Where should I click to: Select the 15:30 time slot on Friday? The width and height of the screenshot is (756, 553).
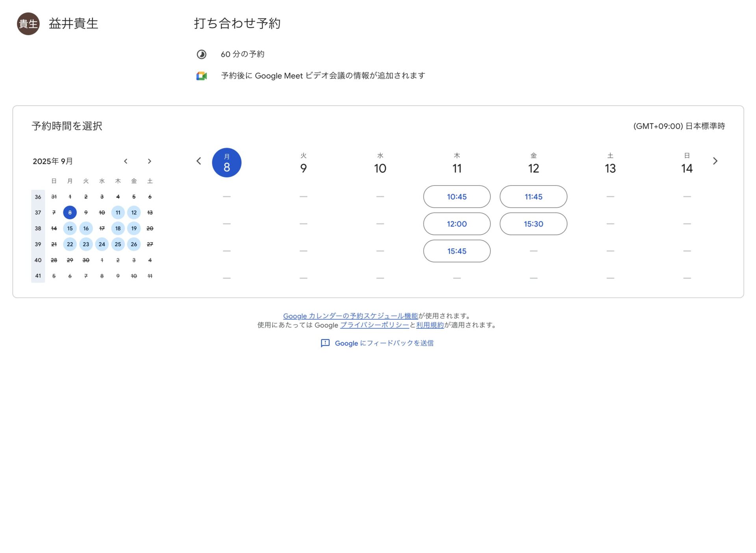click(x=534, y=224)
